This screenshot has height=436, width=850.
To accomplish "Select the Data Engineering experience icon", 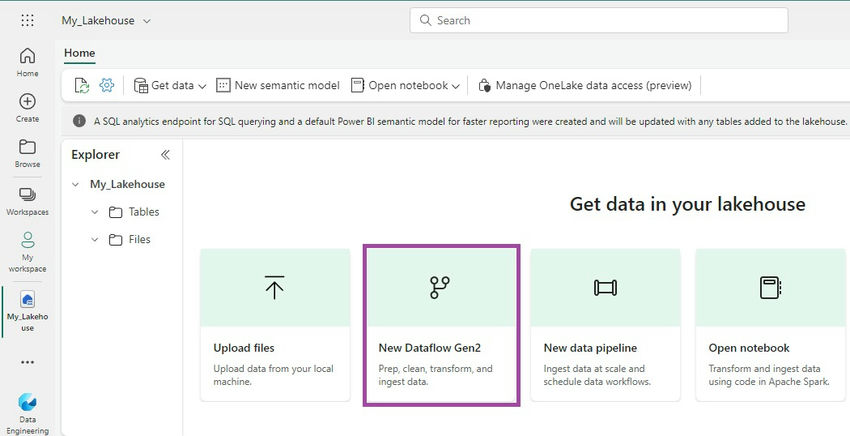I will click(27, 402).
